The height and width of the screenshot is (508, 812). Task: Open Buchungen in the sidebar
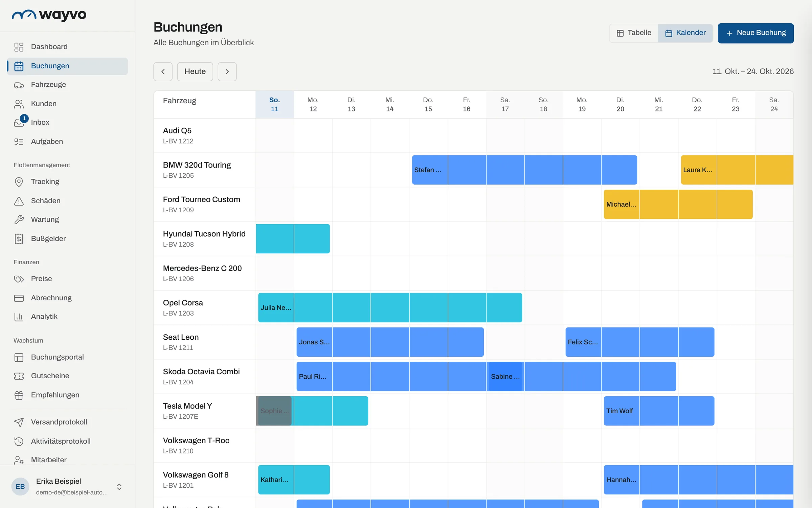tap(67, 66)
